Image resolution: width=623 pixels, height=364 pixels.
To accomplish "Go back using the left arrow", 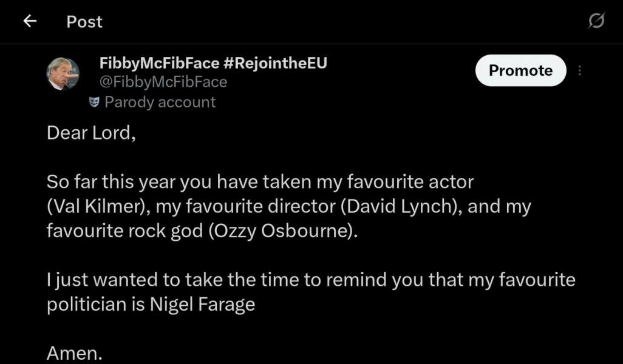I will click(29, 21).
